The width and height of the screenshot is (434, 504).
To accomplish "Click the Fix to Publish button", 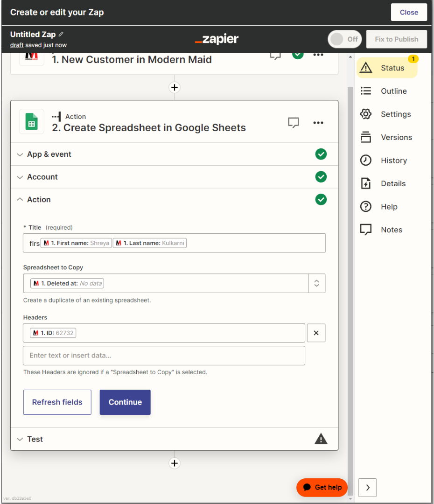I will (x=396, y=39).
